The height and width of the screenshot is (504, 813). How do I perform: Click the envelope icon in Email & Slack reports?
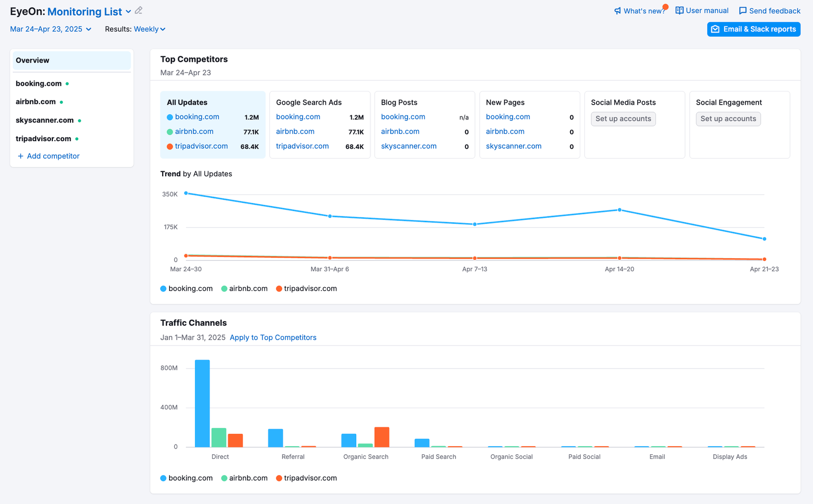pos(715,29)
